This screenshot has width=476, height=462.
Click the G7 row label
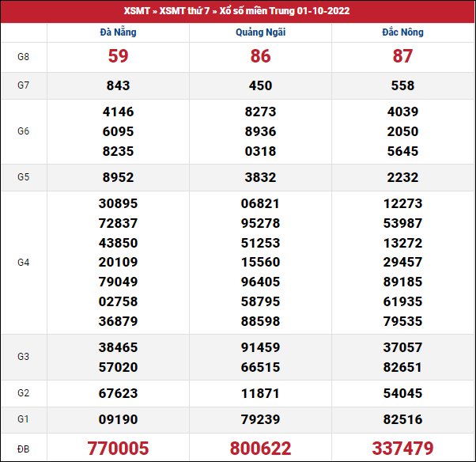click(24, 85)
